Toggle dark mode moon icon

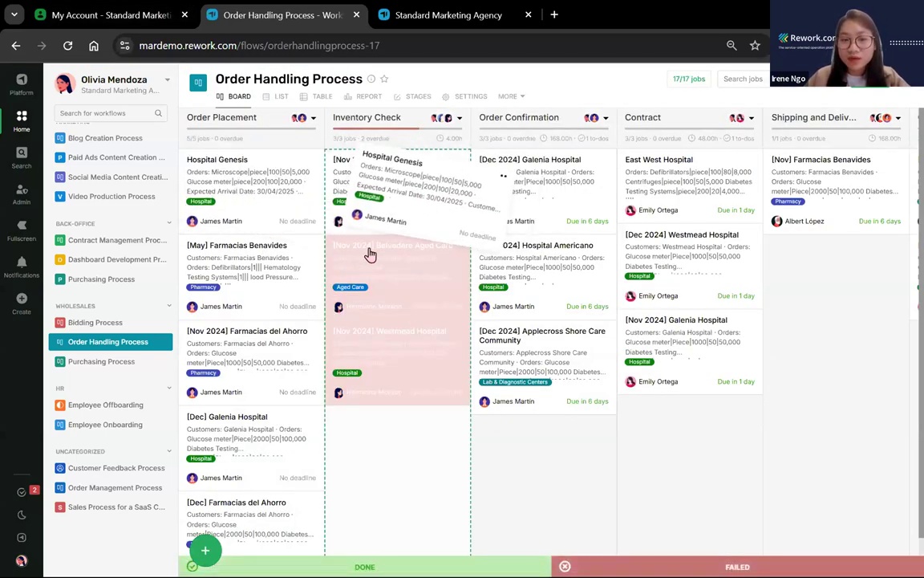[x=22, y=515]
